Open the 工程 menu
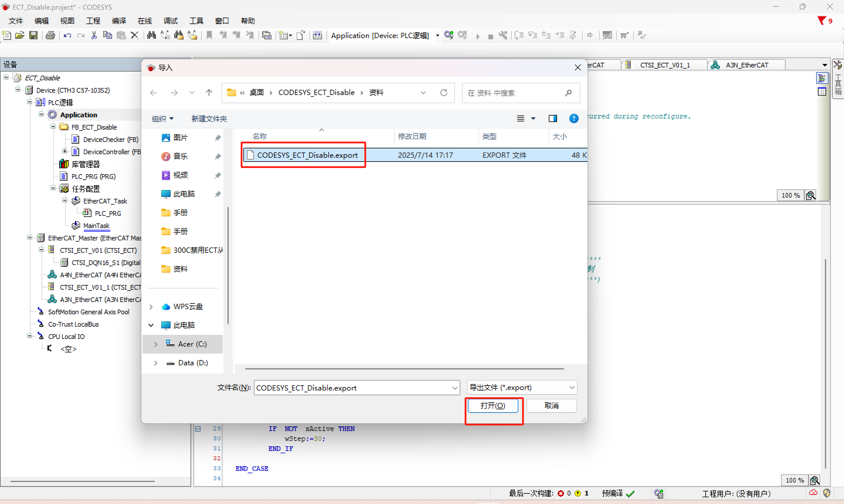 pos(93,21)
